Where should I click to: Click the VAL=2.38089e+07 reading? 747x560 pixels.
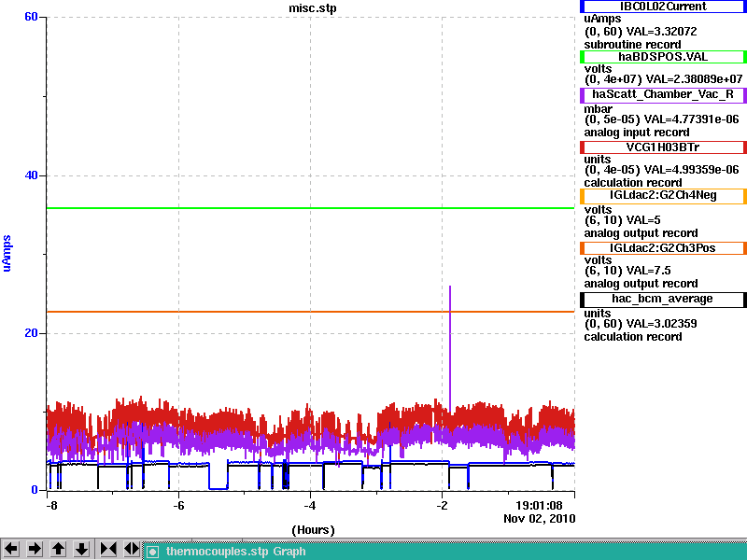pos(694,78)
